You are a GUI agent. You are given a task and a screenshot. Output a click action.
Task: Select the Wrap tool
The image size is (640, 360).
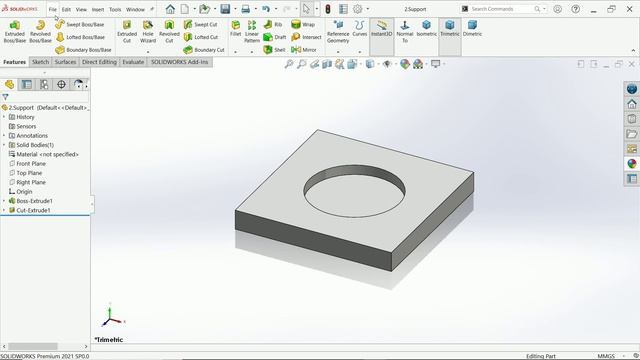(x=303, y=24)
